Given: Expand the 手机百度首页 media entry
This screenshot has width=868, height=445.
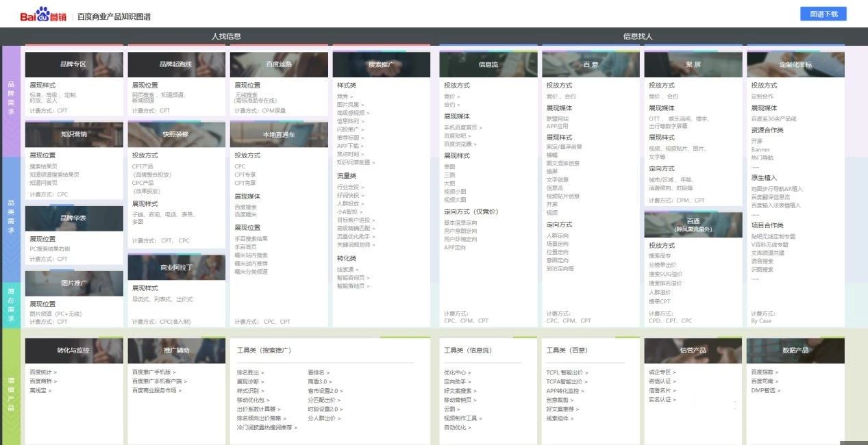Looking at the screenshot, I should coord(463,128).
